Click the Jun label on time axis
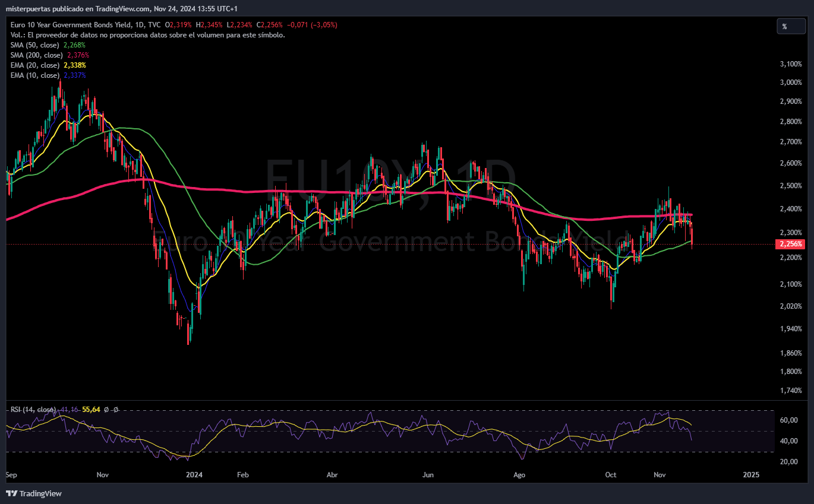 [x=428, y=475]
